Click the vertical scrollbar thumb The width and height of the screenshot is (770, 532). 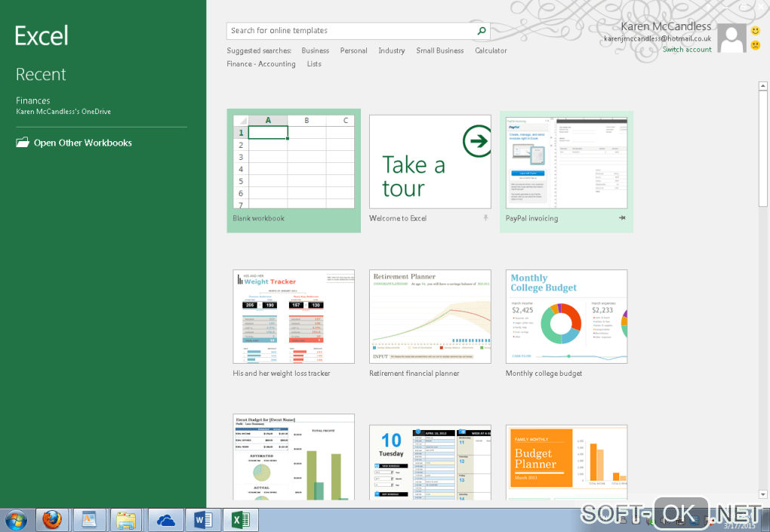(x=762, y=149)
